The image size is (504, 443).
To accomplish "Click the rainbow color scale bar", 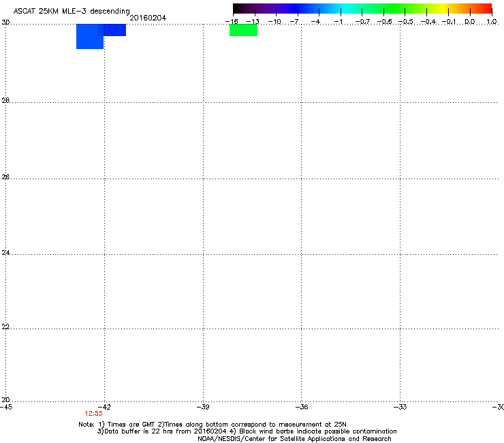I will tap(362, 9).
